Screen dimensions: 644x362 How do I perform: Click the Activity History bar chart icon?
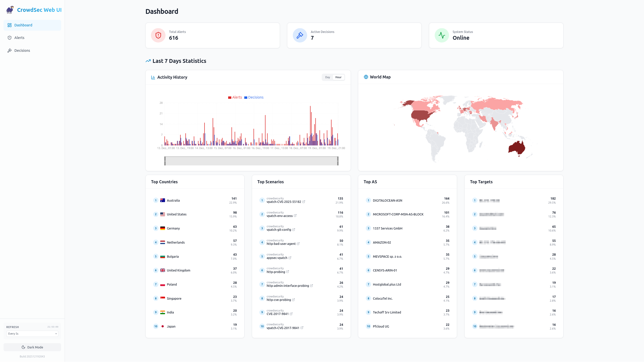click(x=153, y=77)
